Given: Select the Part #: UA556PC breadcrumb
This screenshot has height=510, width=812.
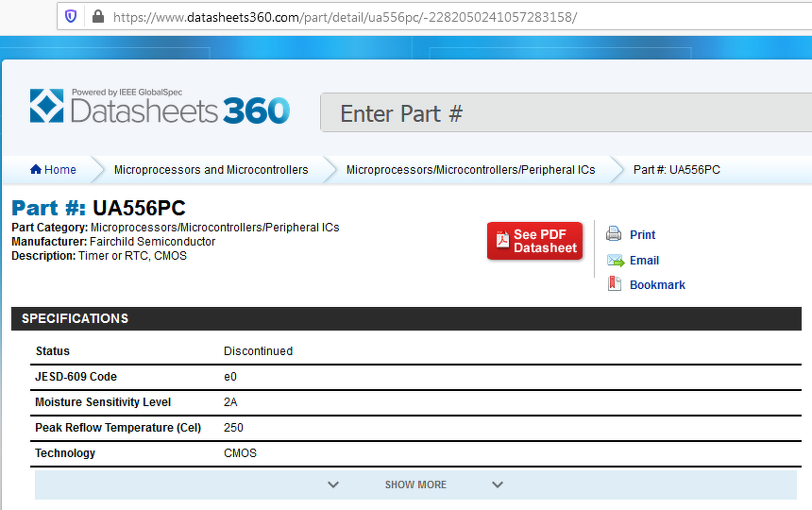Looking at the screenshot, I should 676,170.
